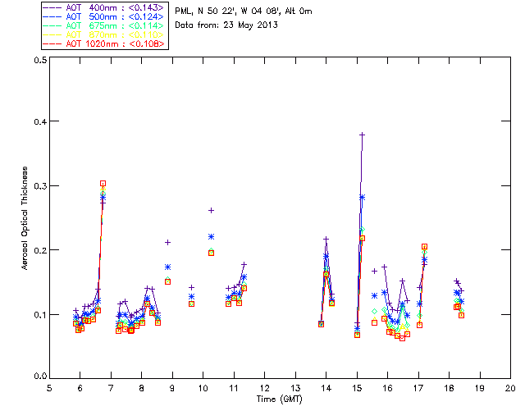This screenshot has width=525, height=420.
Task: Click the AOT 675nm legend entry
Action: click(x=104, y=25)
